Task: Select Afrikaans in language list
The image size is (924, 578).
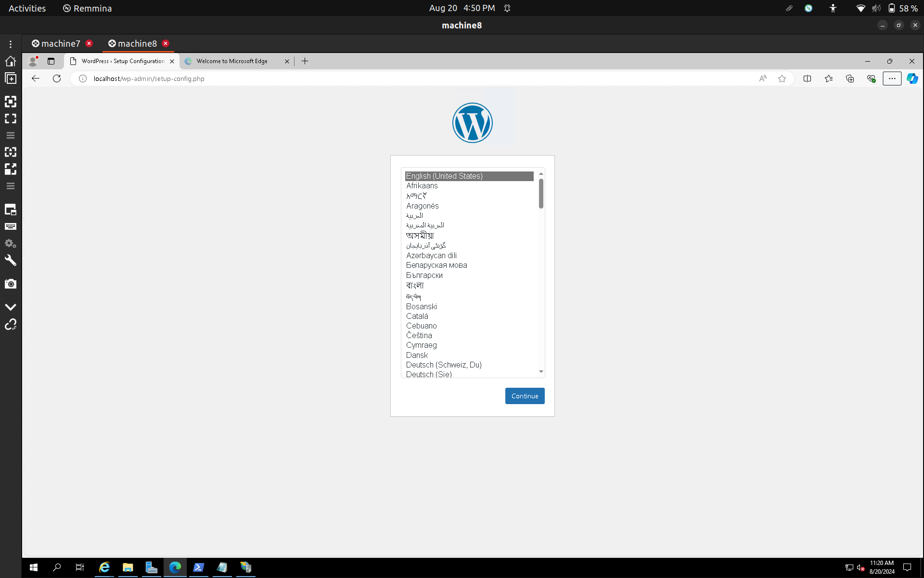Action: tap(422, 186)
